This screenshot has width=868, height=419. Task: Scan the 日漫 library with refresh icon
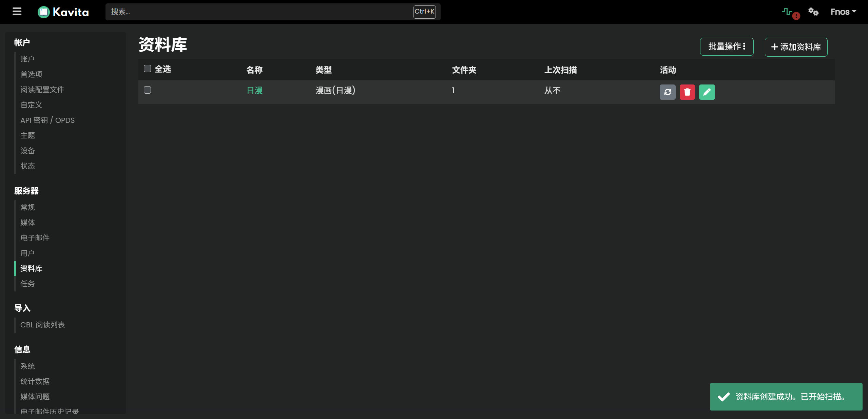pyautogui.click(x=667, y=92)
